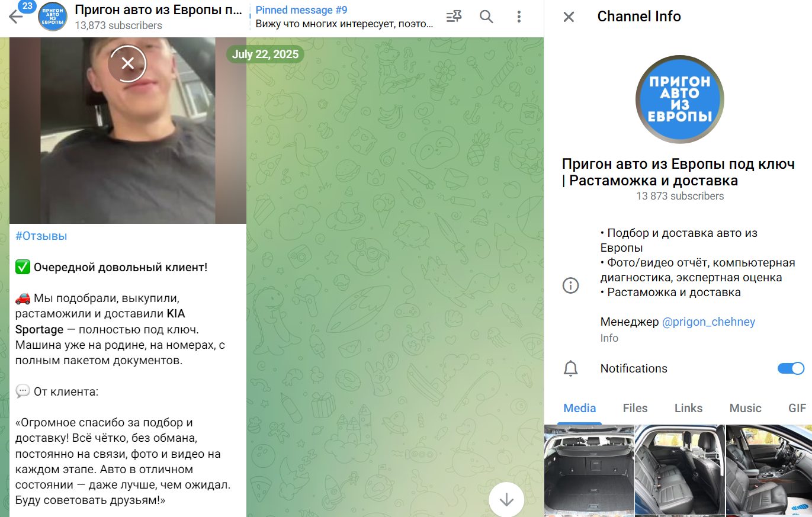Screen dimensions: 812x517
Task: Open the @prigon_chehney manager link
Action: coord(708,322)
